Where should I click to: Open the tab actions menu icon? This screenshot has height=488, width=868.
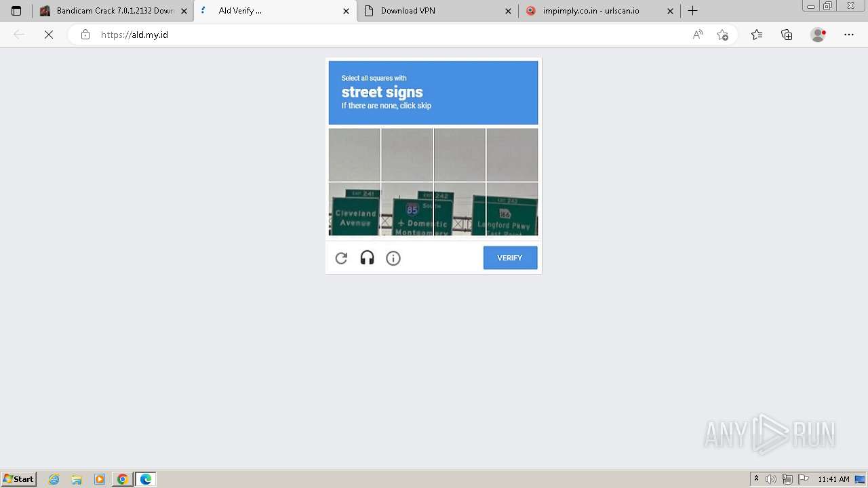coord(16,11)
